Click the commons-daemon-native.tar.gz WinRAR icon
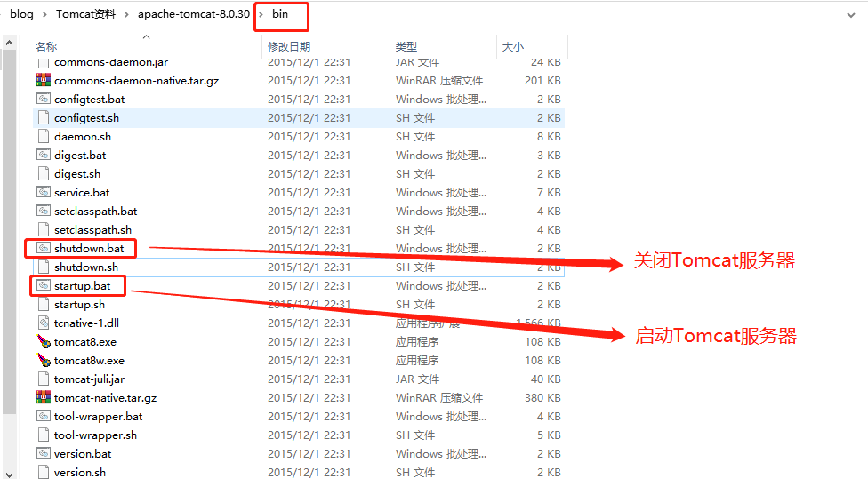This screenshot has height=479, width=868. (x=44, y=80)
